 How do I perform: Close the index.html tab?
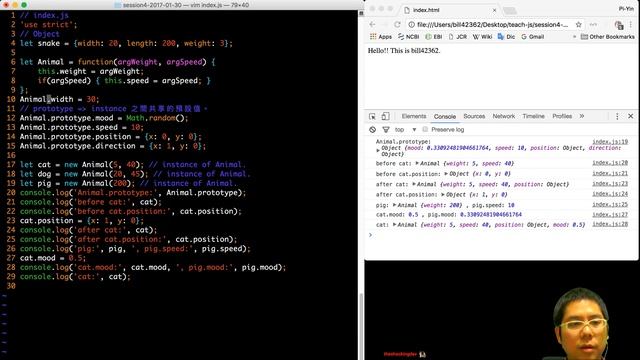pos(494,10)
